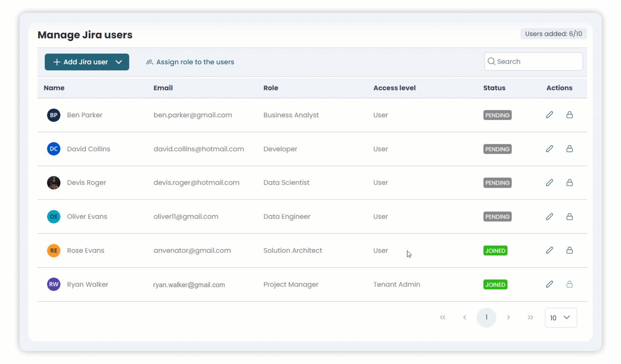Click edit pencil for Ryan Walker

549,284
